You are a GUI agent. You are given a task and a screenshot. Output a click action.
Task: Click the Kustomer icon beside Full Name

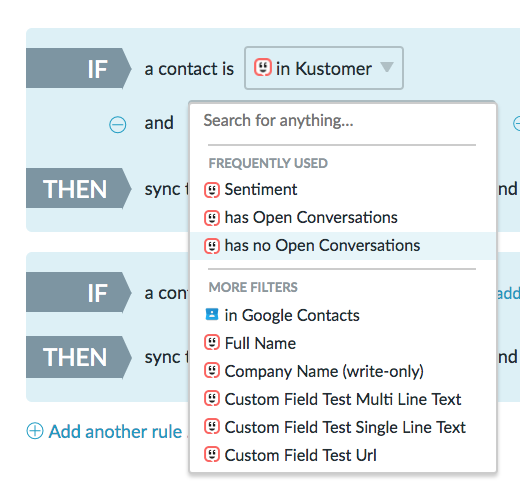(x=212, y=342)
